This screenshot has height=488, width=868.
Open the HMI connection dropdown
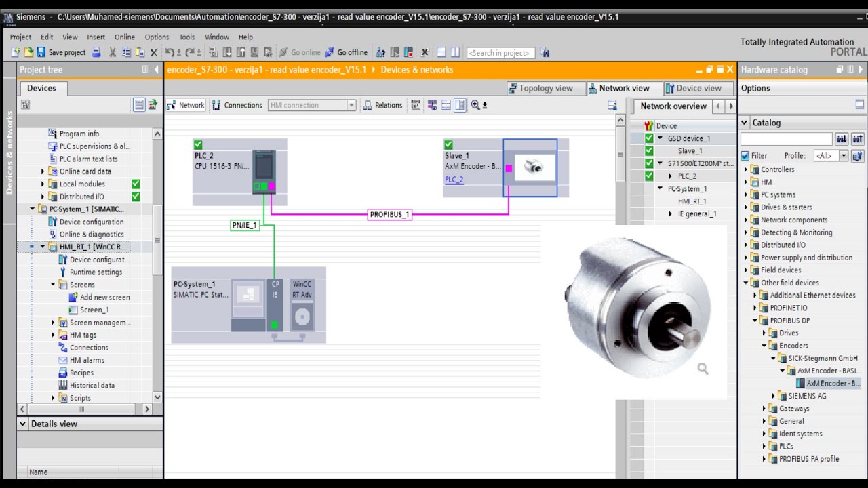point(351,105)
